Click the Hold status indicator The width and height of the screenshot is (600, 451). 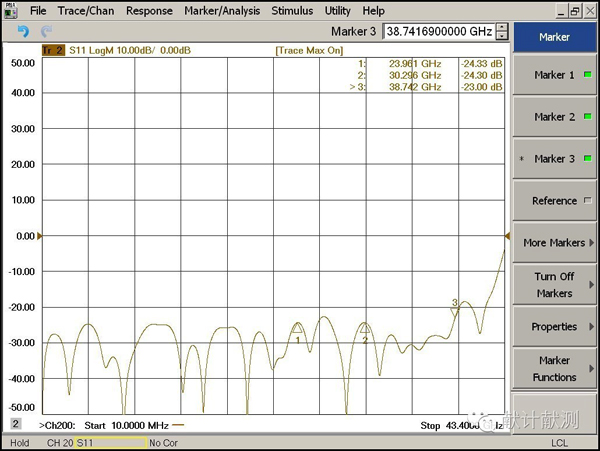click(x=20, y=443)
